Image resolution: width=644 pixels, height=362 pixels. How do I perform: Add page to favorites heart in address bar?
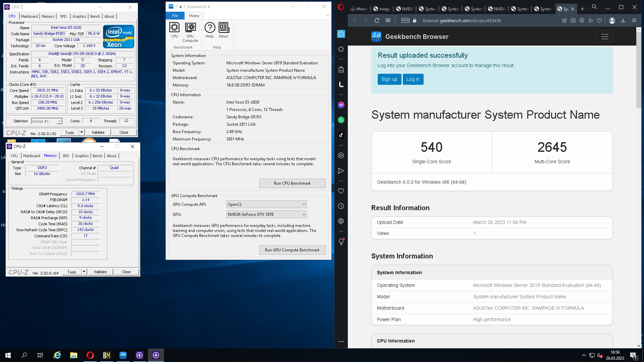point(599,20)
